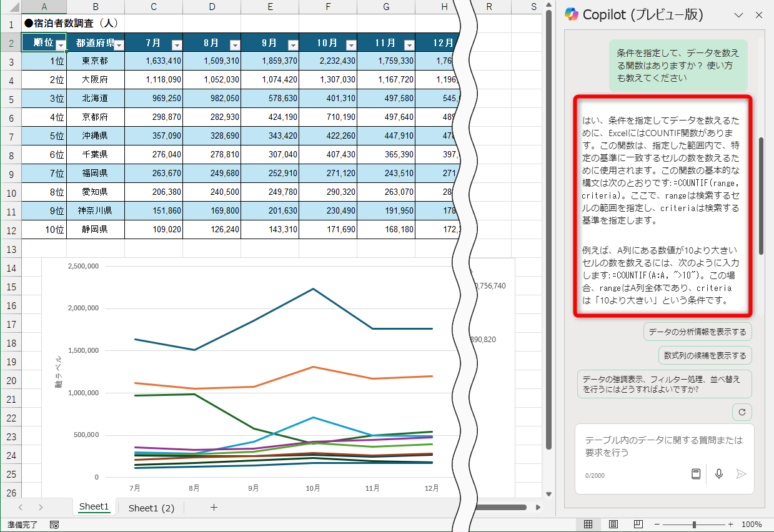Open the prompt guide book icon in Copilot
774x532 pixels.
pyautogui.click(x=695, y=474)
